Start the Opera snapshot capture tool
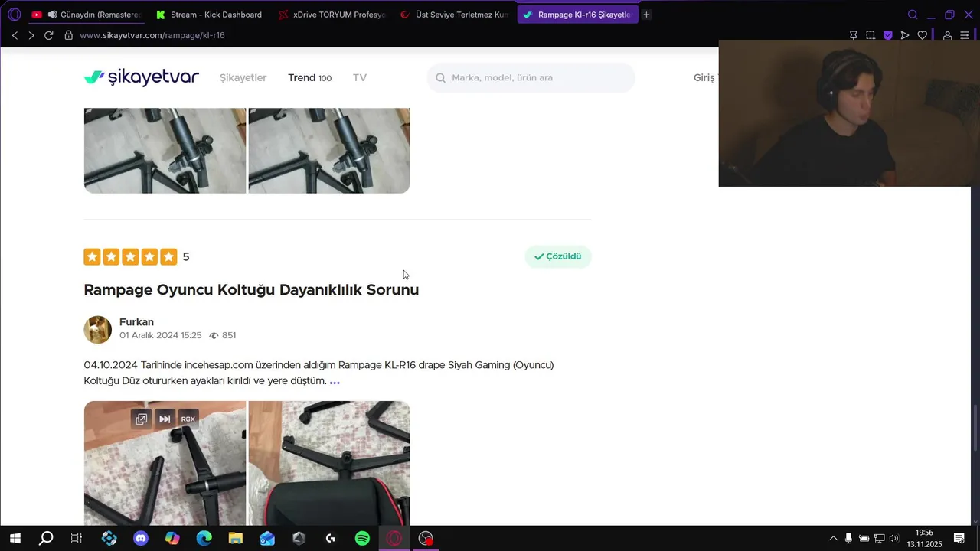 click(871, 35)
